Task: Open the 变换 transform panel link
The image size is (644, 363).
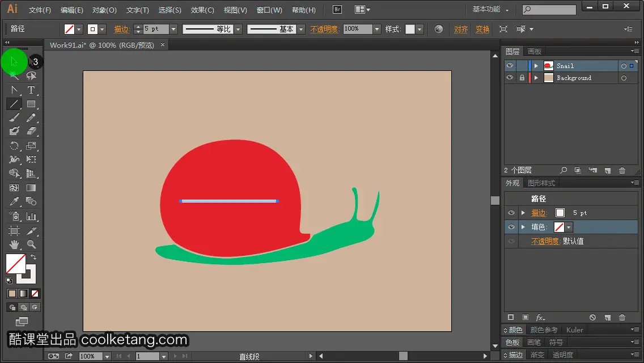Action: click(482, 29)
